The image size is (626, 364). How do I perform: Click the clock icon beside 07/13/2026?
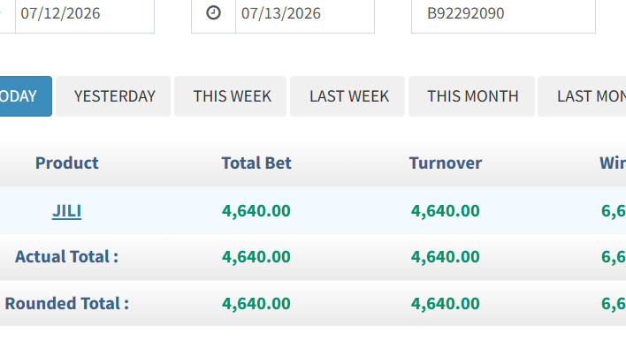tap(213, 12)
